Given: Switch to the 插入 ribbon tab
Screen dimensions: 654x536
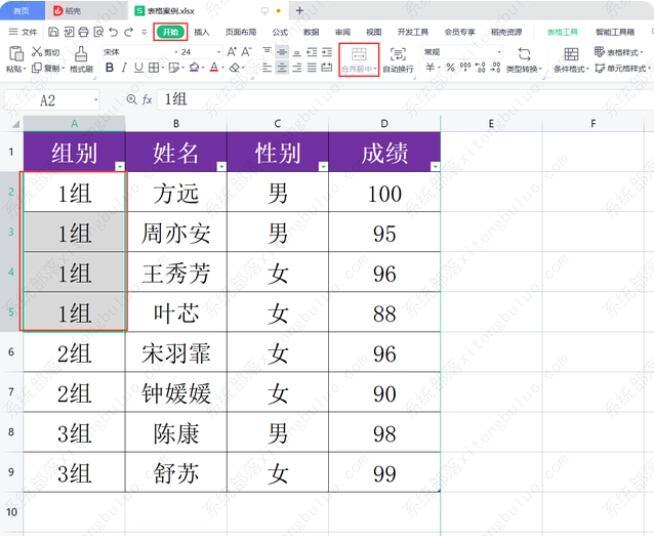Looking at the screenshot, I should pos(202,32).
